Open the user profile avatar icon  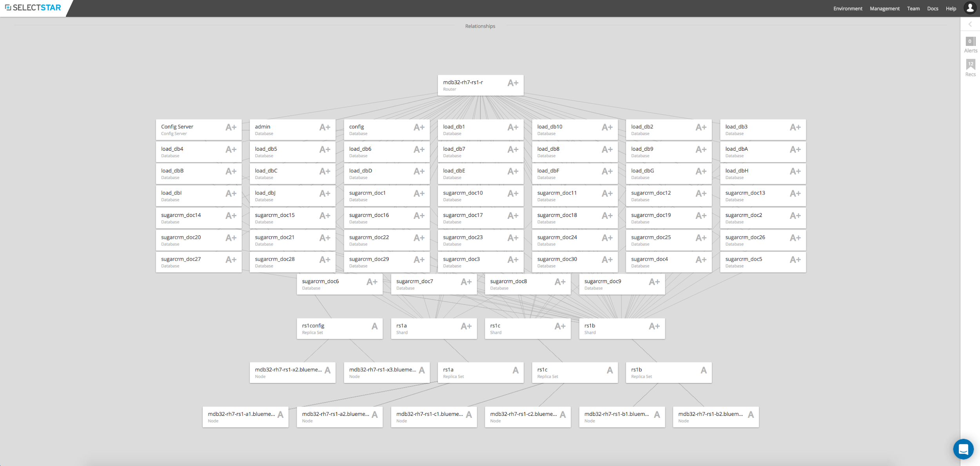click(x=970, y=8)
